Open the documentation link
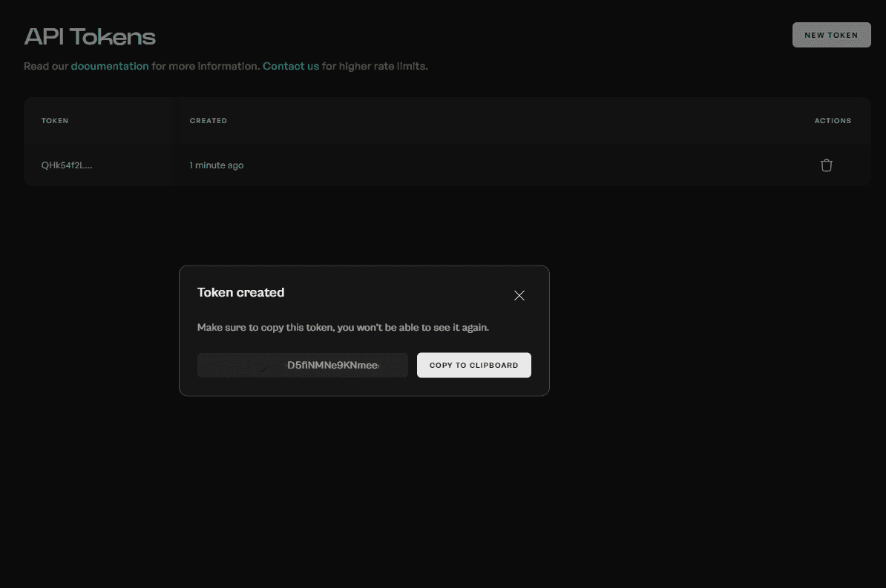The image size is (886, 588). point(110,66)
